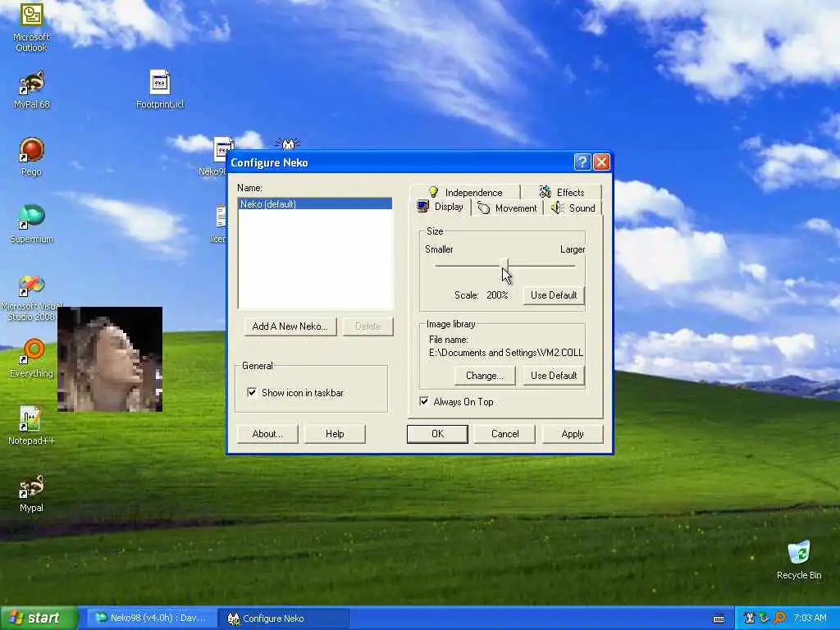Click the Configure Neko taskbar button
Screen dimensions: 840x630
tap(284, 619)
